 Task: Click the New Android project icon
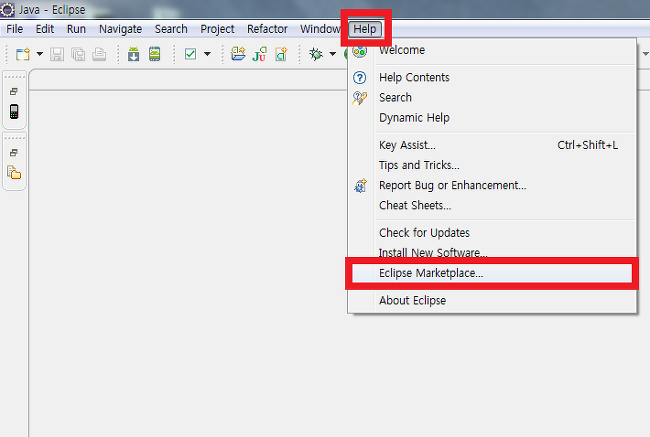(x=238, y=54)
